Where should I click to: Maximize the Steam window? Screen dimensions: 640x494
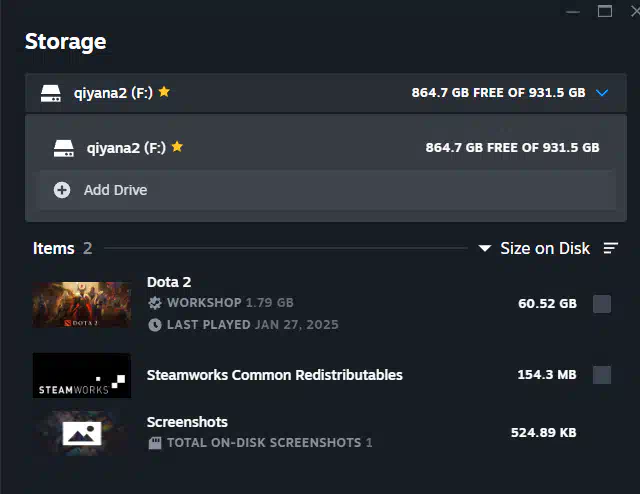click(x=604, y=11)
